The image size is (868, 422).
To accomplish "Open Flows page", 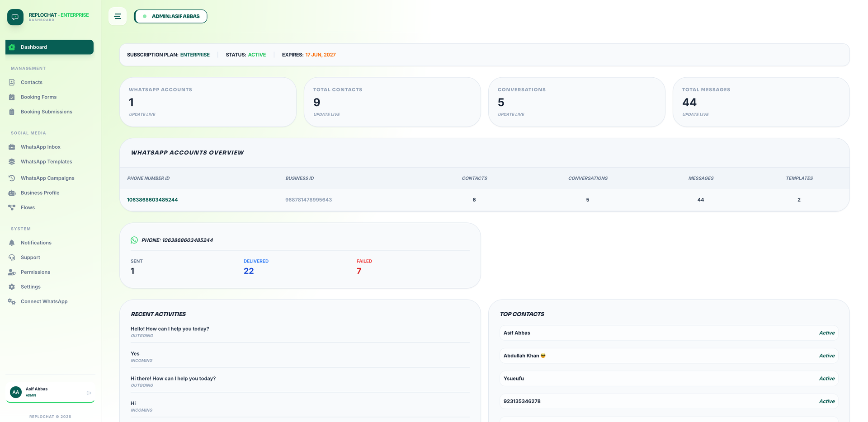I will 49,207.
